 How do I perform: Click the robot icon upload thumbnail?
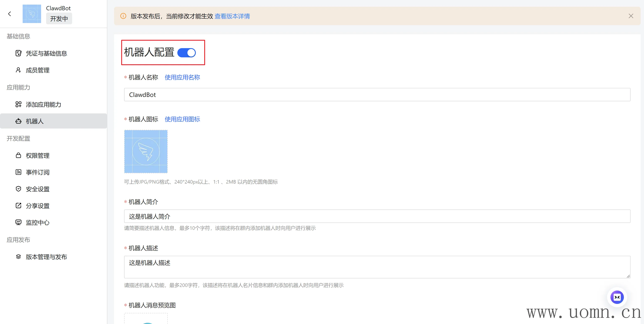point(146,152)
